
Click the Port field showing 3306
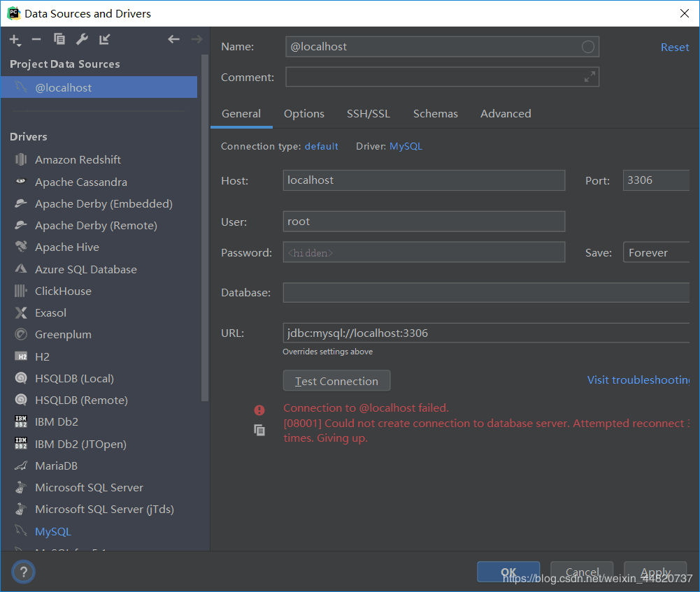tap(656, 180)
